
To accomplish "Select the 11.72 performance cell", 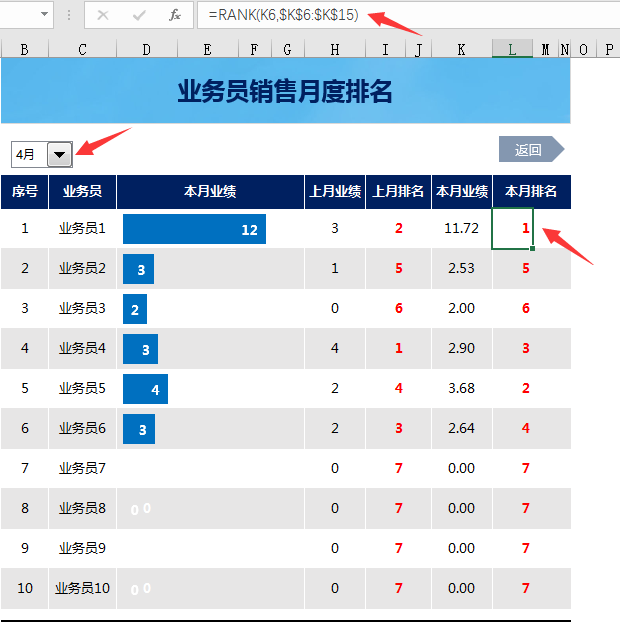I will [x=462, y=228].
